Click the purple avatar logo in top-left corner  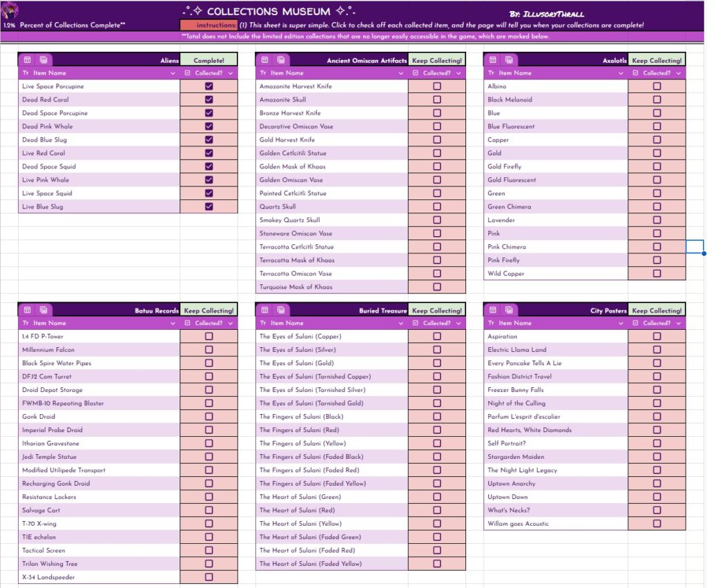click(11, 11)
